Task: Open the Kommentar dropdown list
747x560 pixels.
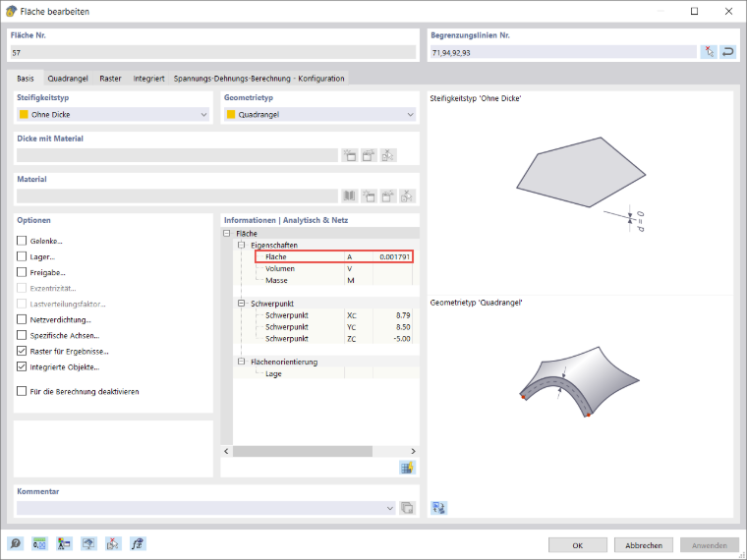Action: tap(390, 508)
